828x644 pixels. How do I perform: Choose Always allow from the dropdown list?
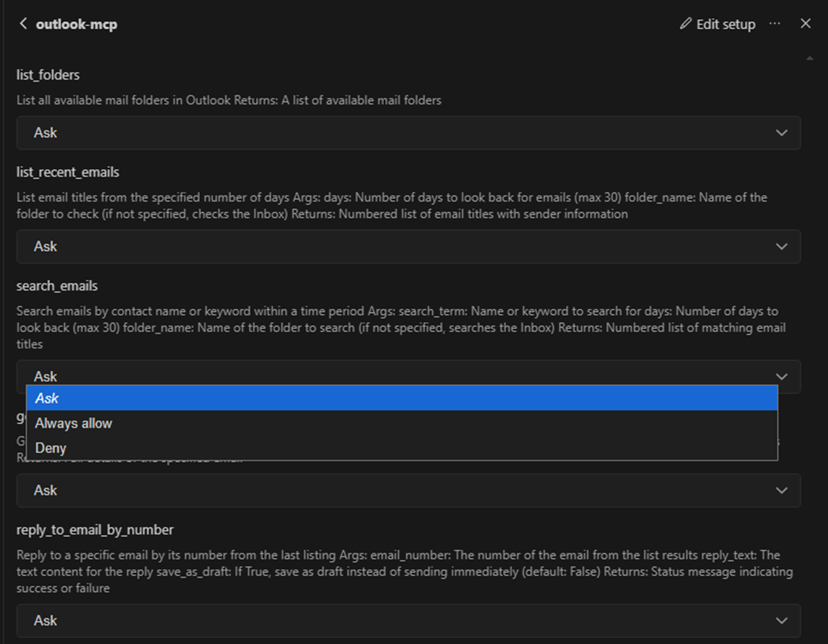[74, 423]
